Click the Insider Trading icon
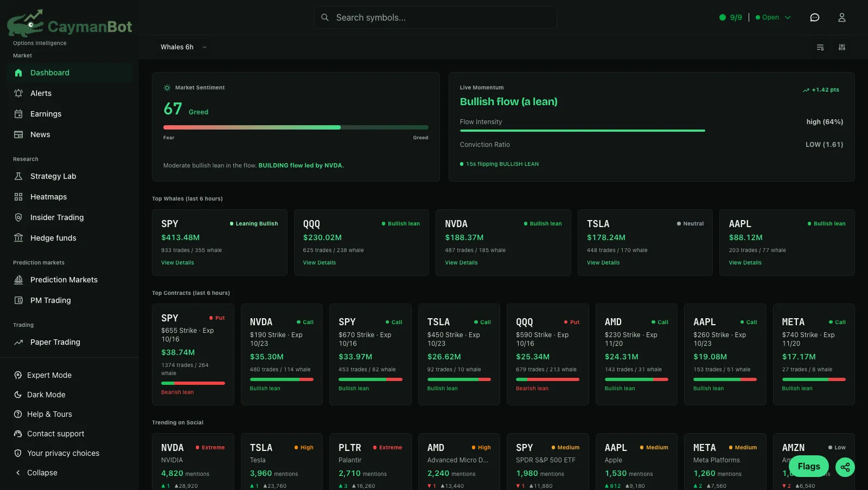This screenshot has height=490, width=868. pos(18,217)
